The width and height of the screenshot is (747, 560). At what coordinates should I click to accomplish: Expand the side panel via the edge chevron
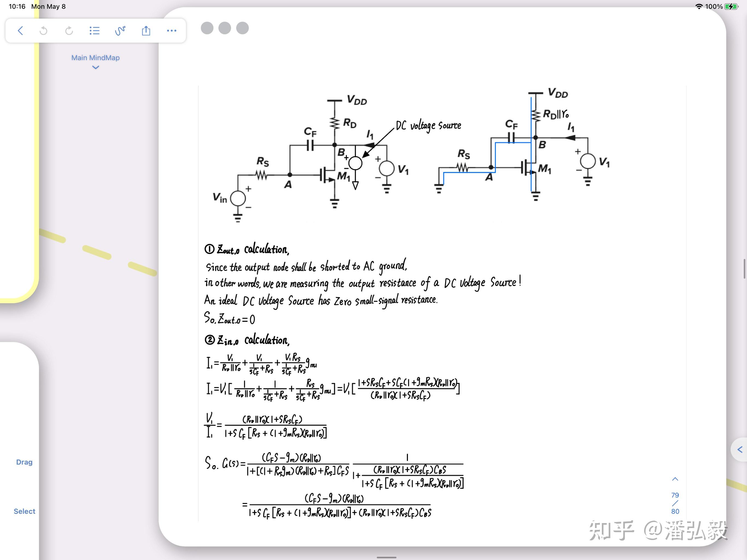click(740, 450)
